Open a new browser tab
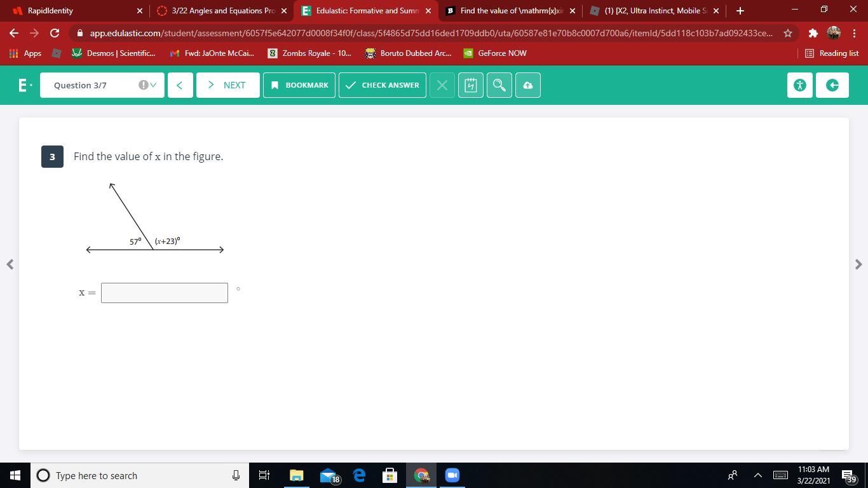The width and height of the screenshot is (868, 488). tap(740, 11)
